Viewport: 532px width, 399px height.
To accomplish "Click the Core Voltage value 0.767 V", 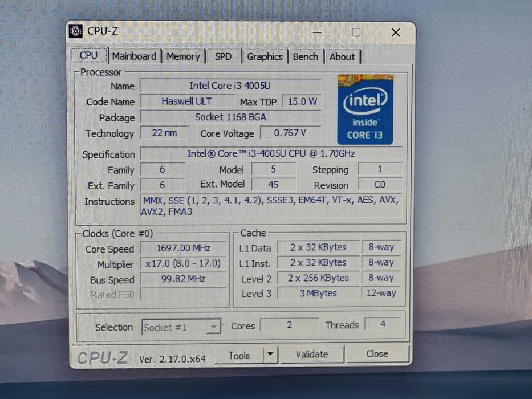I will [290, 133].
